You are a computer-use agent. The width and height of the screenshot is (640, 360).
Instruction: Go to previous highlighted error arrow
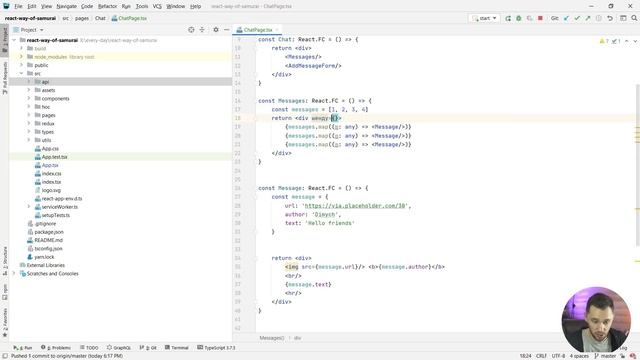[627, 41]
